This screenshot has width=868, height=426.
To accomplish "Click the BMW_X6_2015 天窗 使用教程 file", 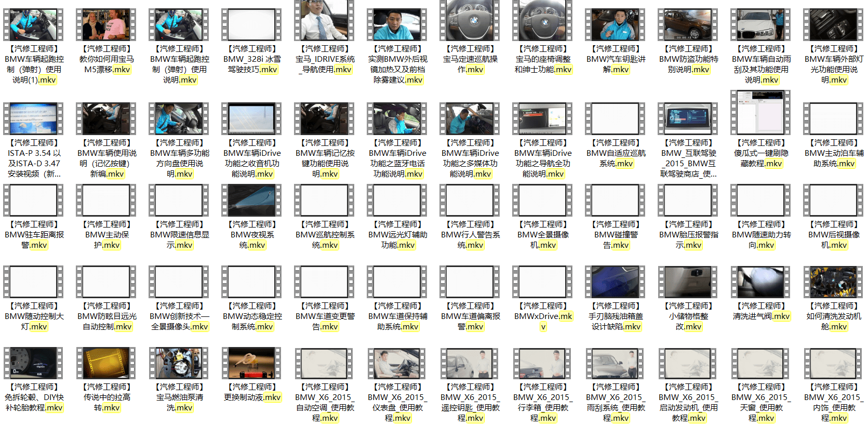I will pos(760,363).
